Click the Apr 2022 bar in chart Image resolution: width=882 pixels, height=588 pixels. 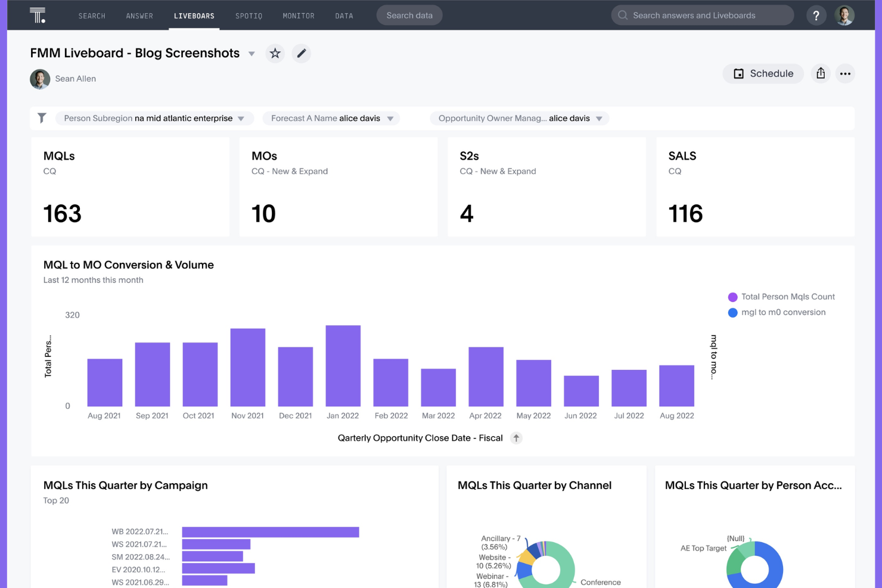486,377
